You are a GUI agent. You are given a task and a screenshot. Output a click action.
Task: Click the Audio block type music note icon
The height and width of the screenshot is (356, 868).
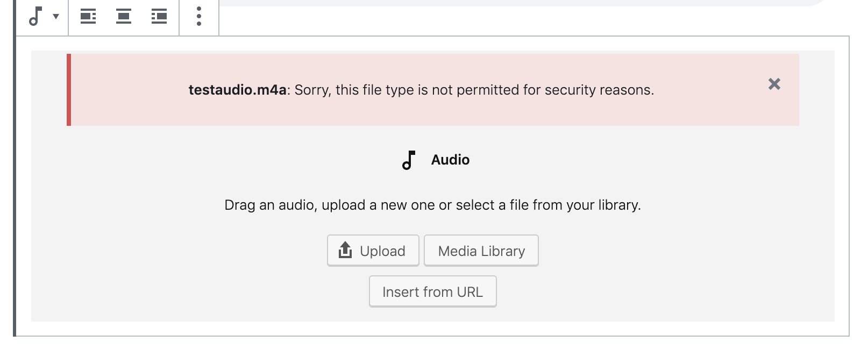coord(35,17)
